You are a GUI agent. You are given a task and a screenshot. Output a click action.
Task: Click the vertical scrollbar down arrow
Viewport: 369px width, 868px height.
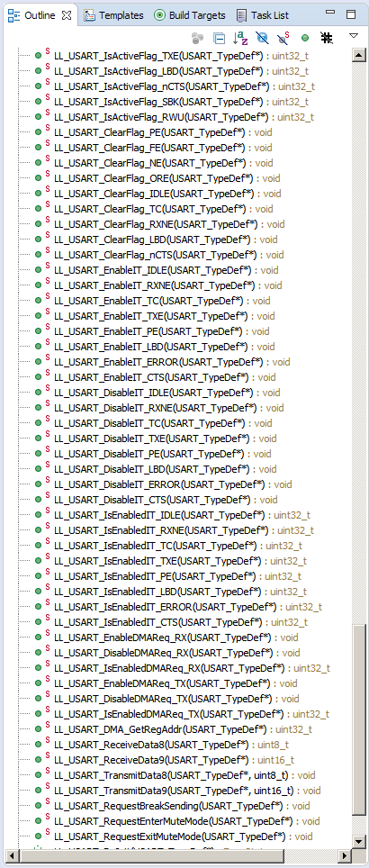357,841
